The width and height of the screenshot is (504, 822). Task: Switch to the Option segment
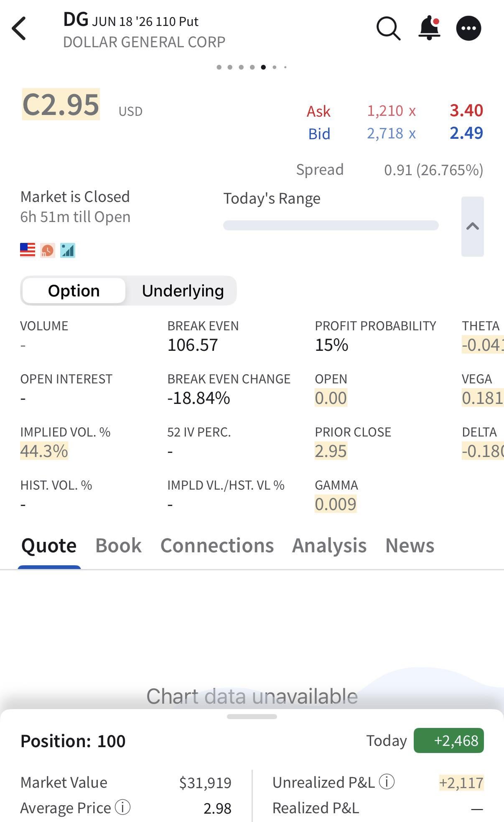(x=74, y=291)
